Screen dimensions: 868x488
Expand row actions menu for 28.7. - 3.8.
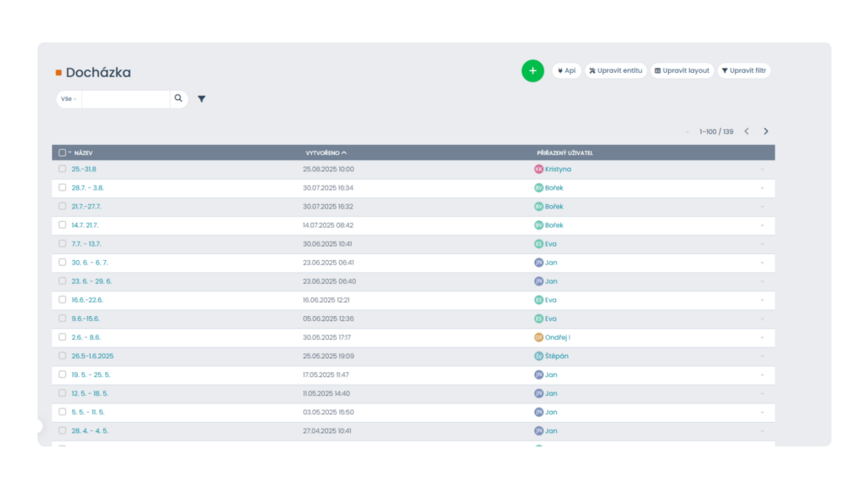coord(762,188)
